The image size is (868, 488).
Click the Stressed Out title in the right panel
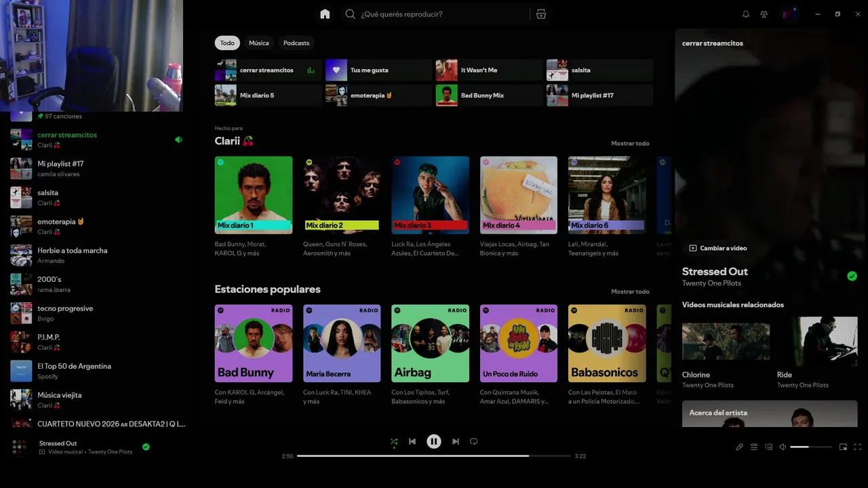point(715,271)
